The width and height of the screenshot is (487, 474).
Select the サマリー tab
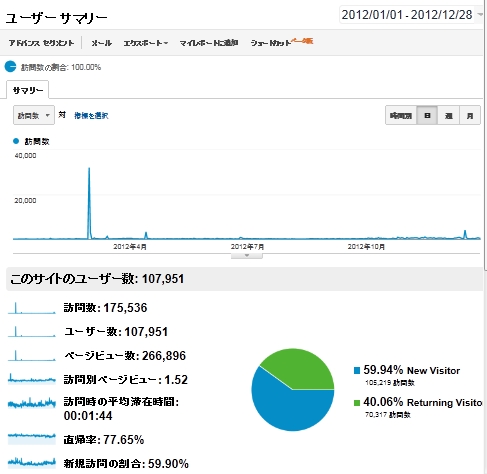point(28,90)
